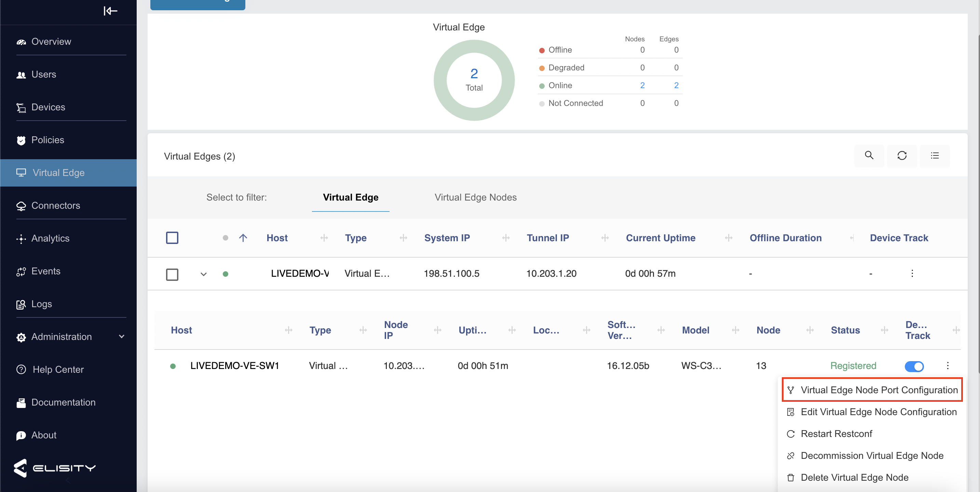Click the Users icon in sidebar

tap(21, 75)
